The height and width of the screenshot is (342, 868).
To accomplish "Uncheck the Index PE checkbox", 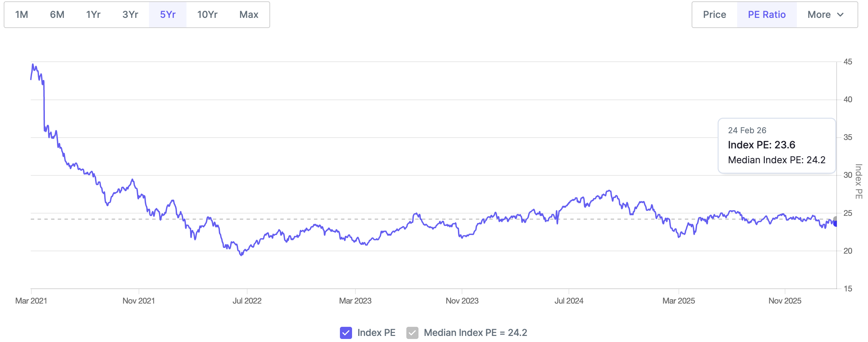I will [x=346, y=333].
